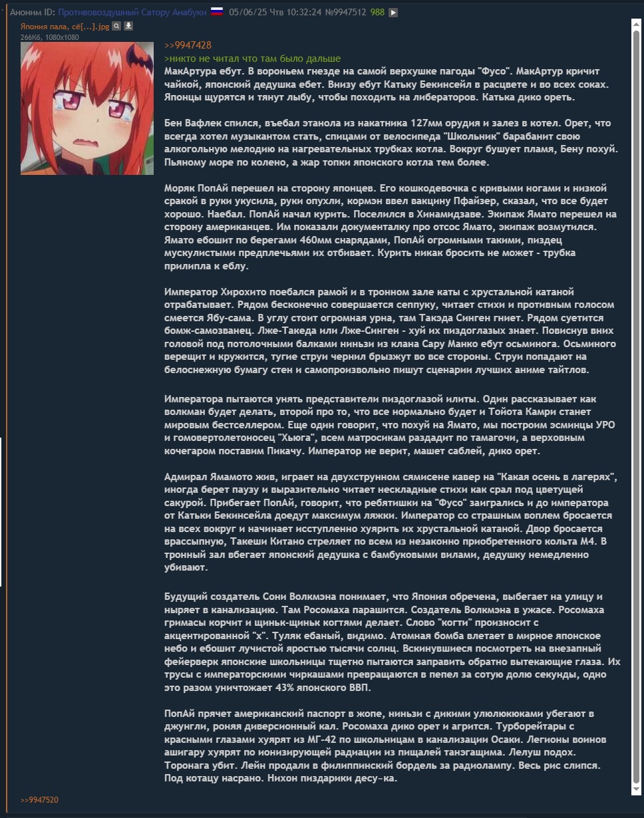Viewport: 644px width, 818px height.
Task: Open the post menu arrow button
Action: coord(393,12)
